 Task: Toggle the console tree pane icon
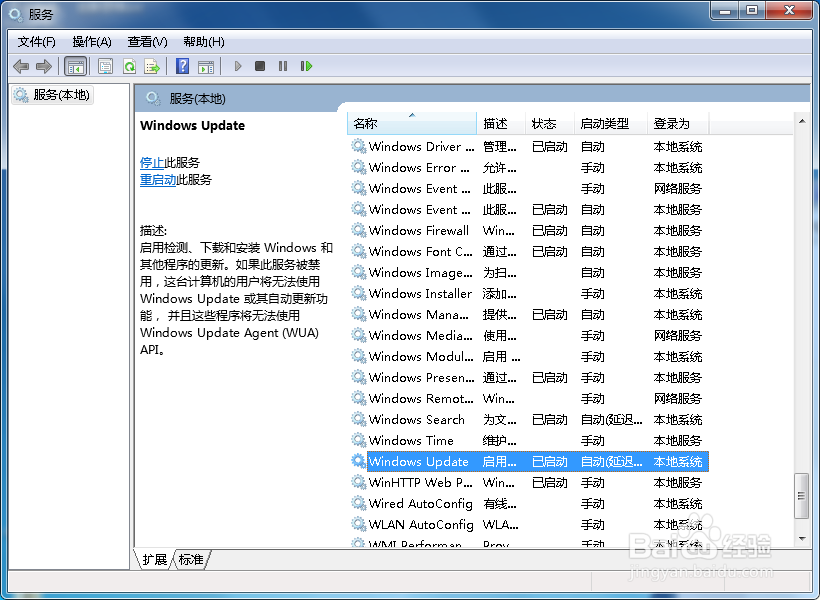[x=74, y=66]
